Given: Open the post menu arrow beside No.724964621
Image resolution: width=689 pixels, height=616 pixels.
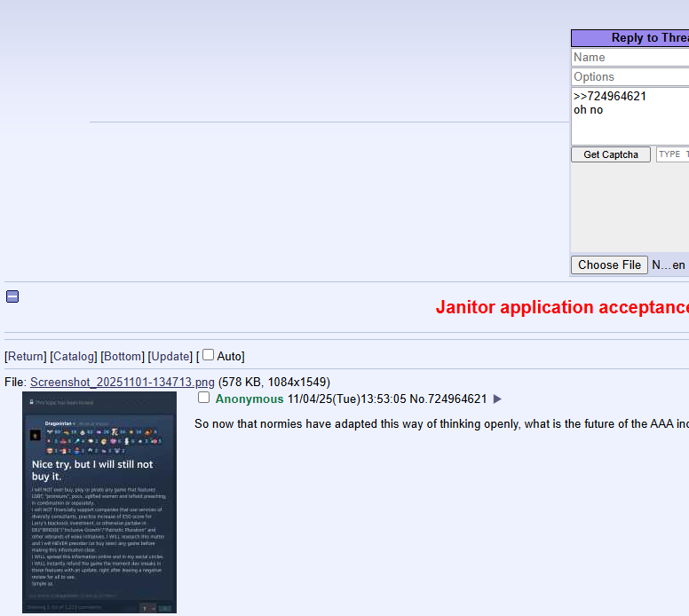Looking at the screenshot, I should 497,399.
